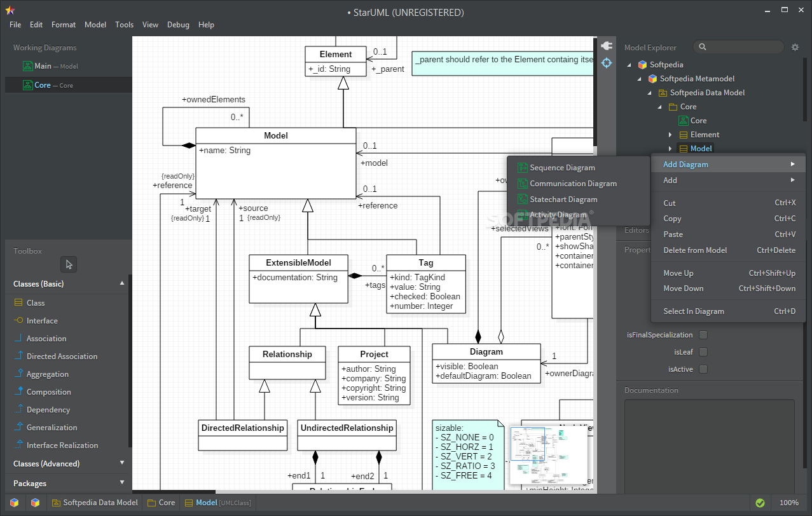Collapse the Softpedia root node
This screenshot has height=516, width=812.
pos(630,65)
